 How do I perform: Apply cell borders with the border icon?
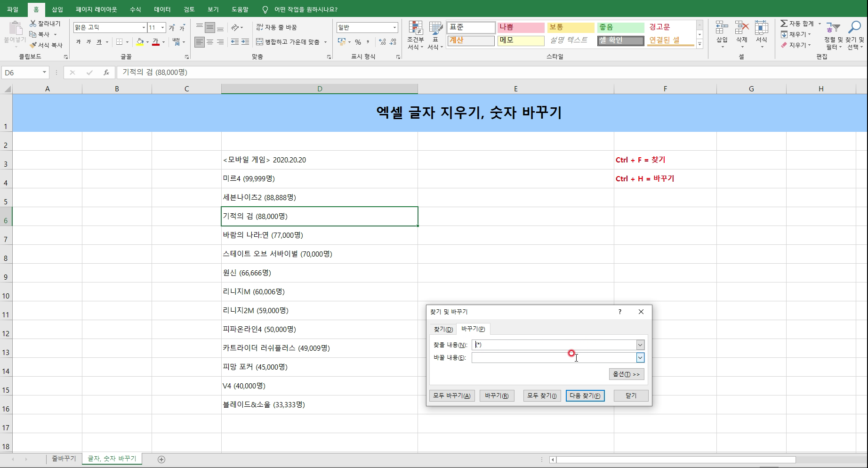pos(119,42)
